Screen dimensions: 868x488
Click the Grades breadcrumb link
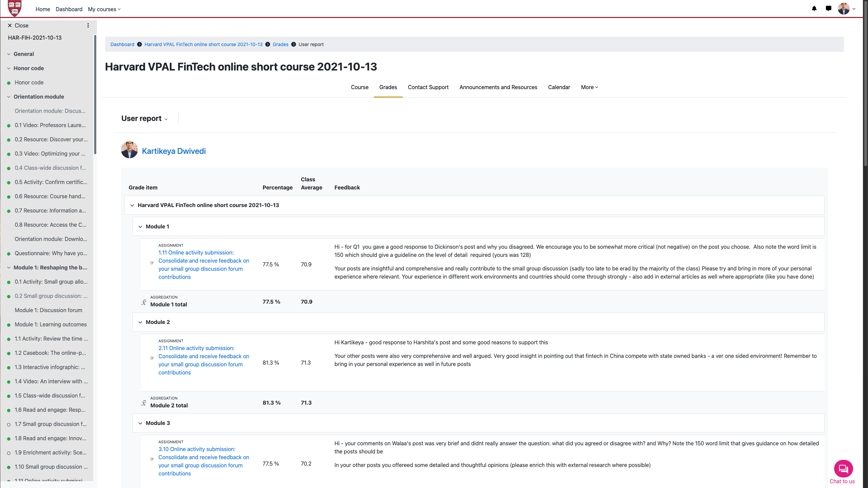pyautogui.click(x=280, y=44)
